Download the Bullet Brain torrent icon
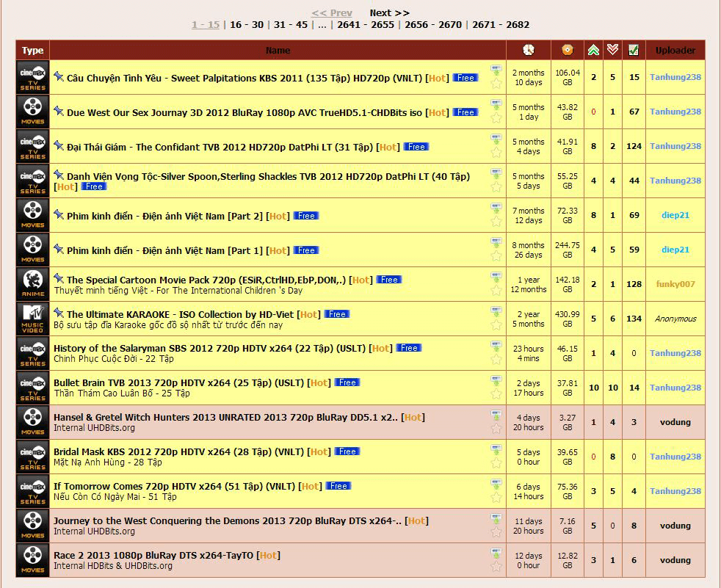 [x=496, y=381]
